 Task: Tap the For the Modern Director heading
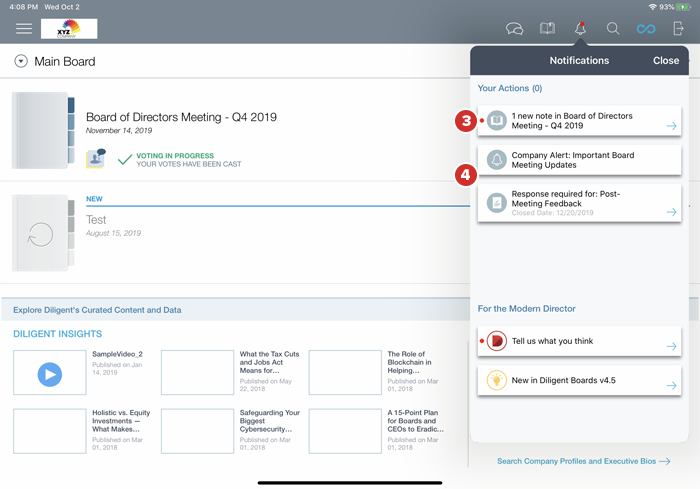(526, 309)
